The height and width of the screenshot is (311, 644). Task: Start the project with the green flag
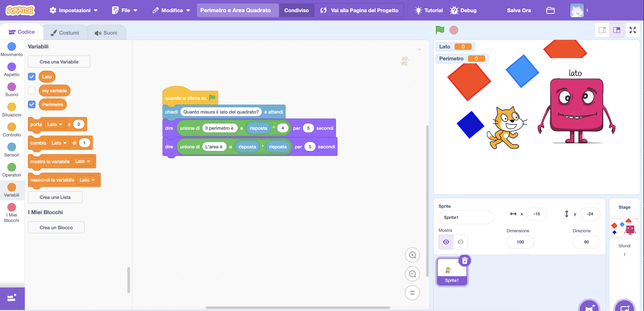click(x=440, y=30)
